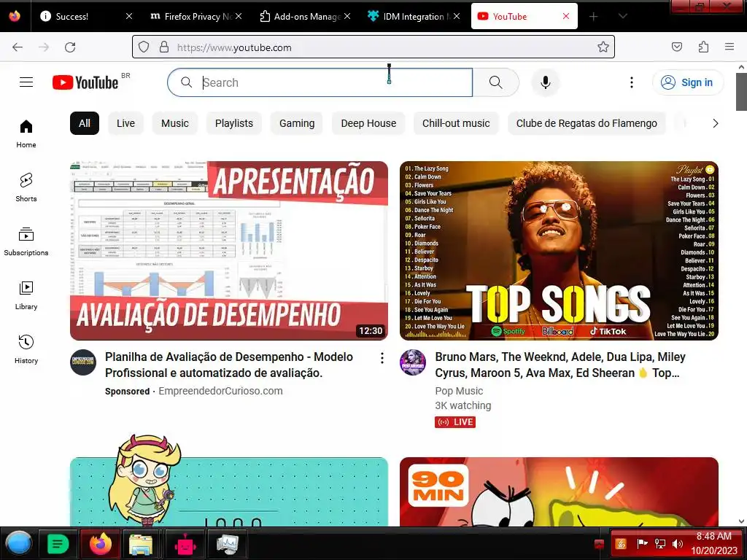Click the page vertical scrollbar thumb
747x560 pixels.
point(741,91)
